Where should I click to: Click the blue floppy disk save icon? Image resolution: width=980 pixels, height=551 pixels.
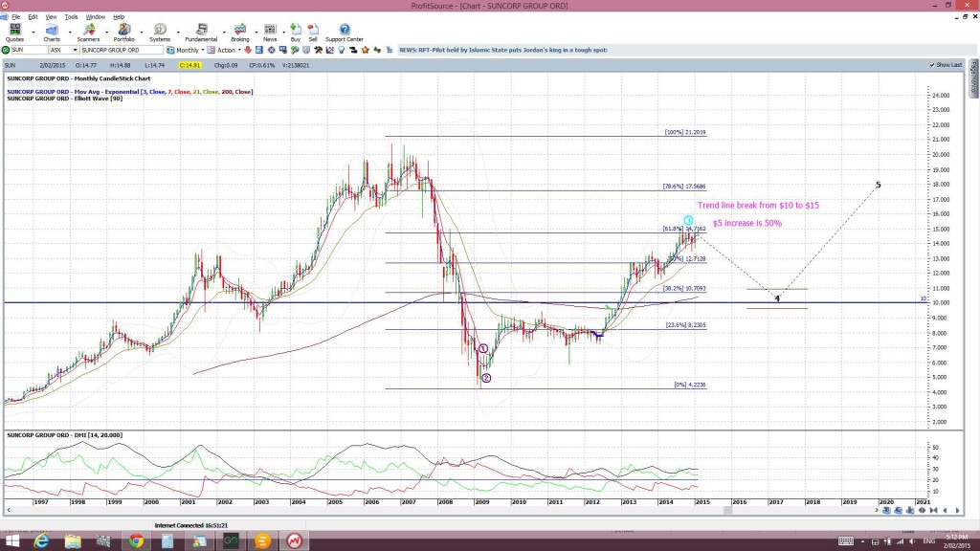[x=258, y=50]
